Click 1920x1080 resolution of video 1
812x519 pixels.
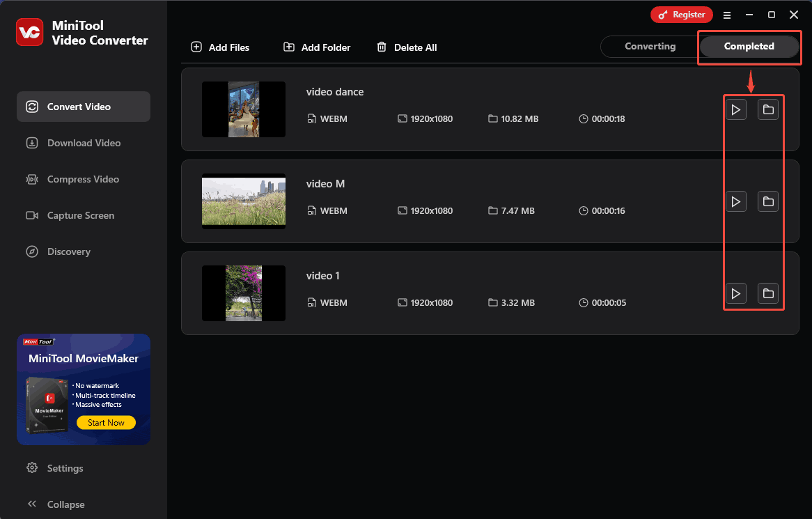tap(431, 303)
